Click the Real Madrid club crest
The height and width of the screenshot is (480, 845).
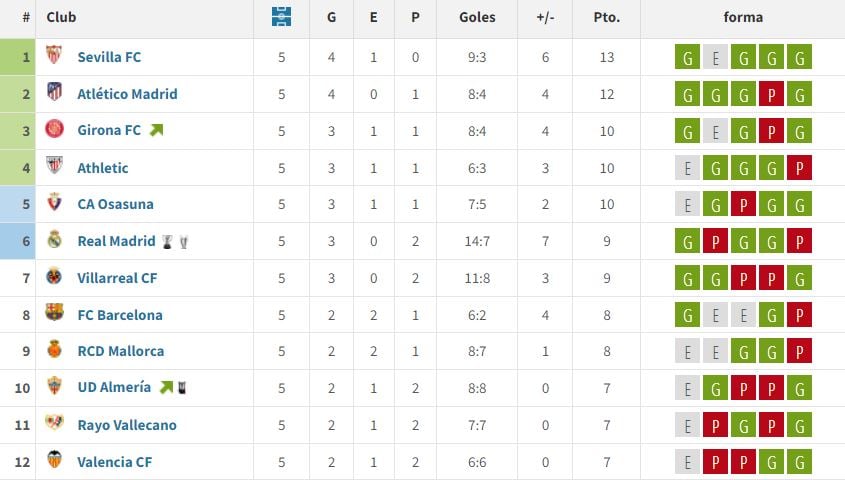(x=54, y=241)
